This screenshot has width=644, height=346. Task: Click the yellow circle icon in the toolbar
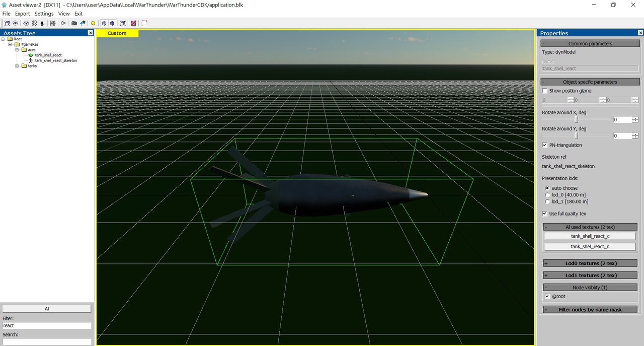coord(93,23)
